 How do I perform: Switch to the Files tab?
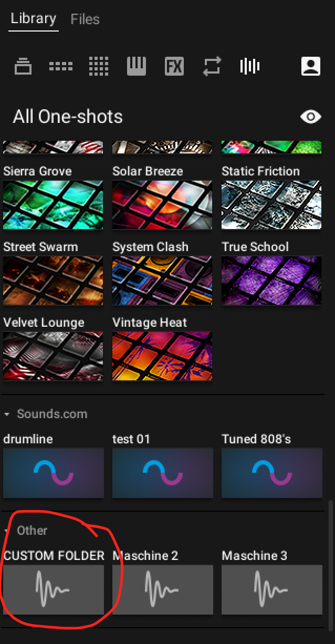point(85,19)
